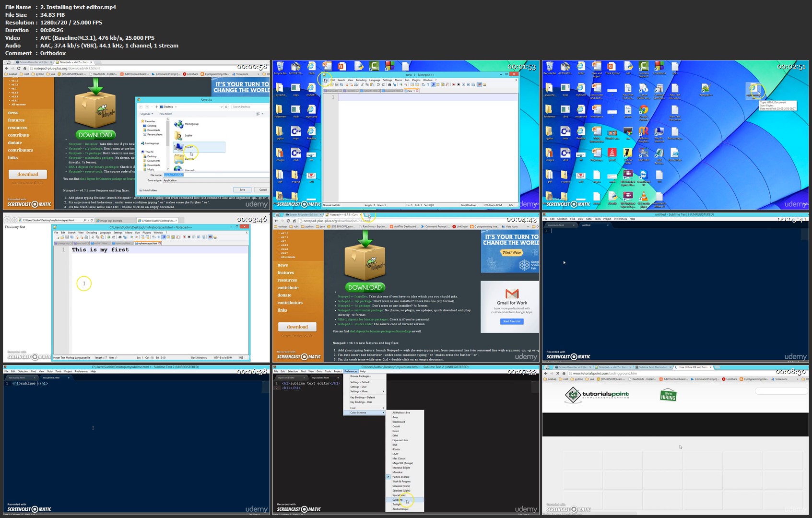Click Settings – User in Preferences menu
The height and width of the screenshot is (518, 812).
pyautogui.click(x=364, y=387)
